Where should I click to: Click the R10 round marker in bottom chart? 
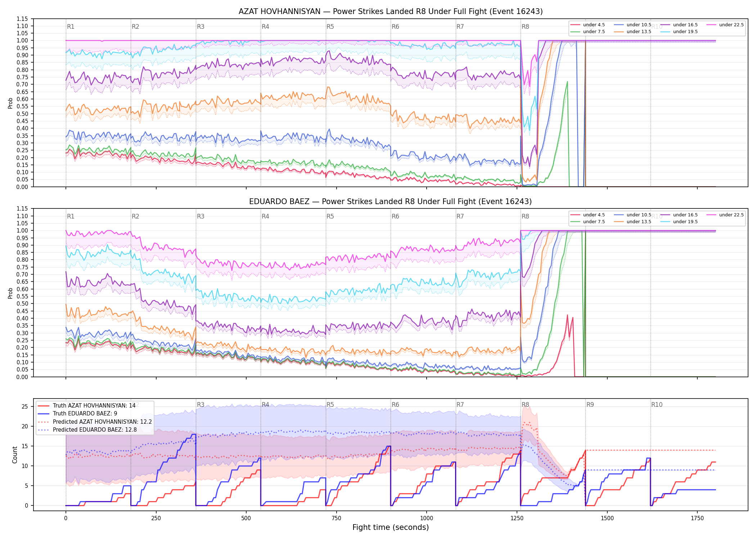[657, 405]
